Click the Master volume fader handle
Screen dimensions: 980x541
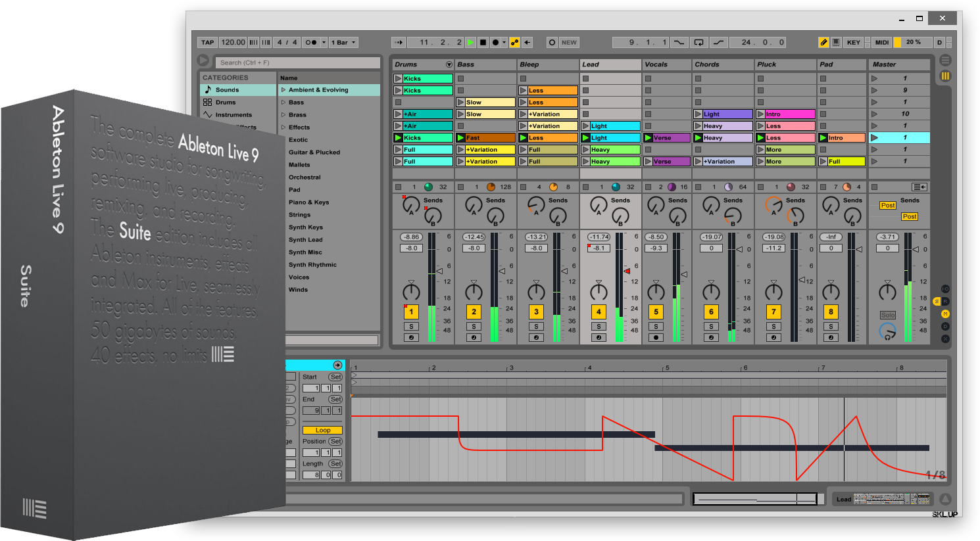pyautogui.click(x=916, y=249)
